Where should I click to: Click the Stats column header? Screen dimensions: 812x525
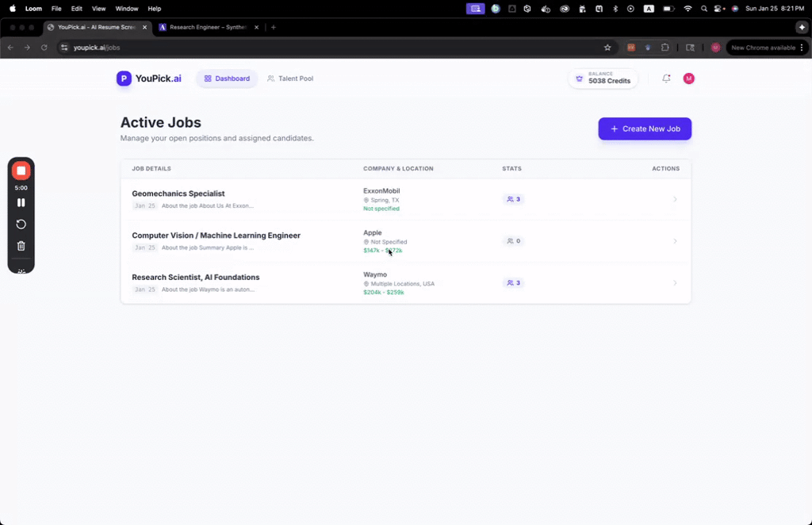tap(511, 169)
